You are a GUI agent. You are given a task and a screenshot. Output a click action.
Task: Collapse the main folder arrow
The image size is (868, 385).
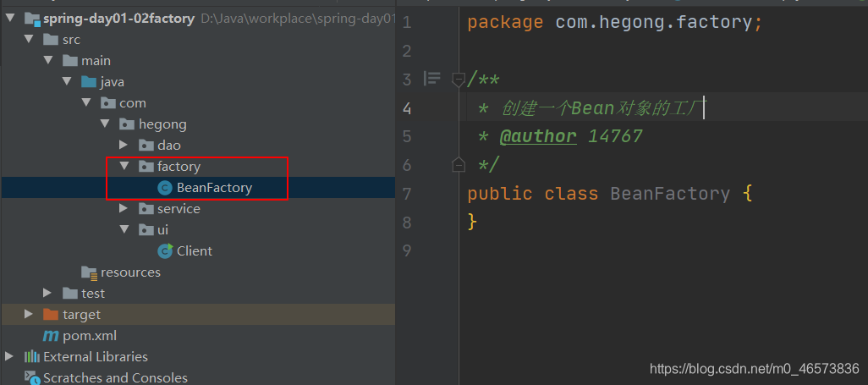48,61
